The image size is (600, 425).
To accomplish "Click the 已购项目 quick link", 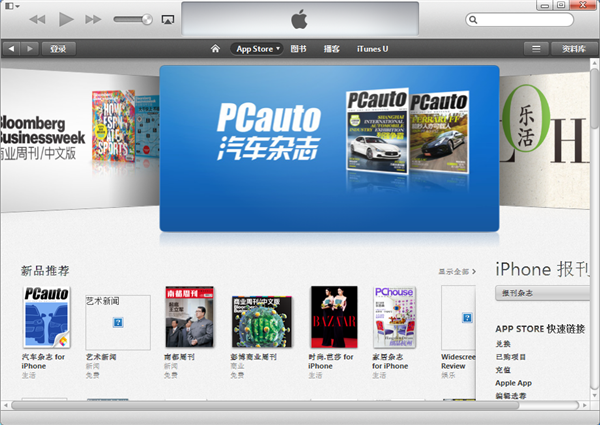I will (x=510, y=357).
